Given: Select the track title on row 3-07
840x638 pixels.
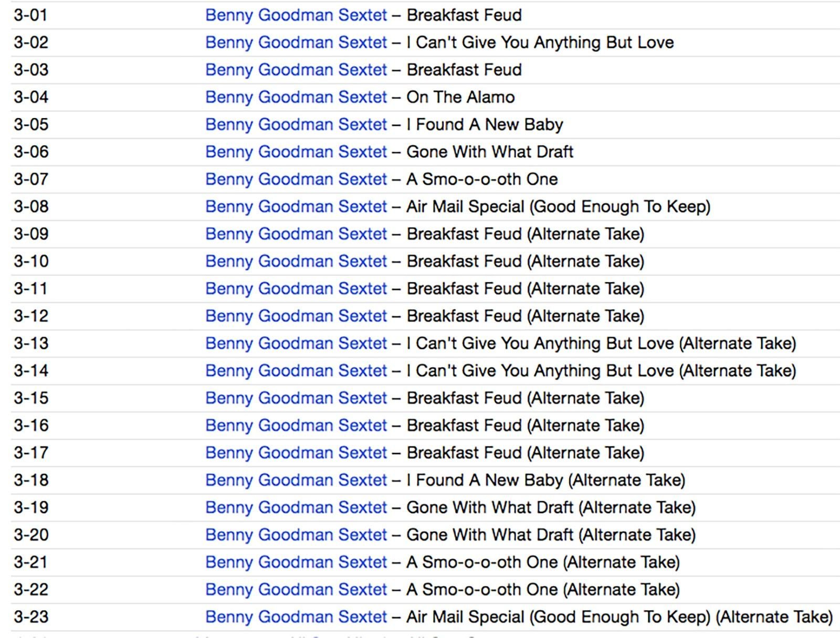Looking at the screenshot, I should click(x=481, y=179).
